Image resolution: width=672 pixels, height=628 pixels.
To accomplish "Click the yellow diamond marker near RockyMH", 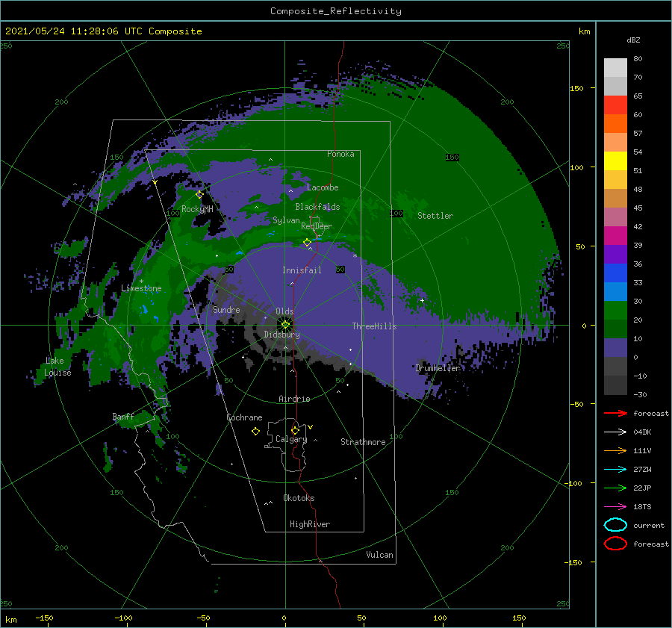I will (199, 195).
